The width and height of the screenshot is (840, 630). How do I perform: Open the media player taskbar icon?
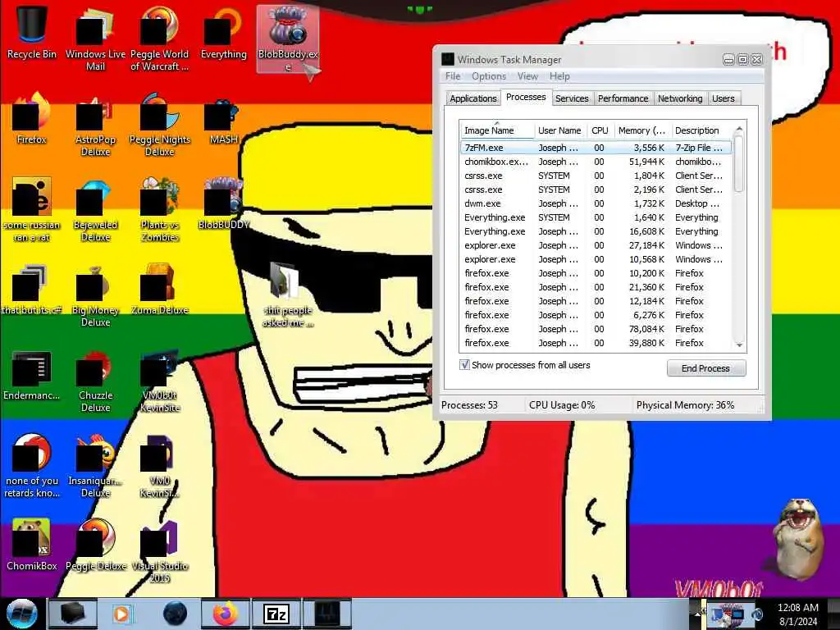(121, 614)
